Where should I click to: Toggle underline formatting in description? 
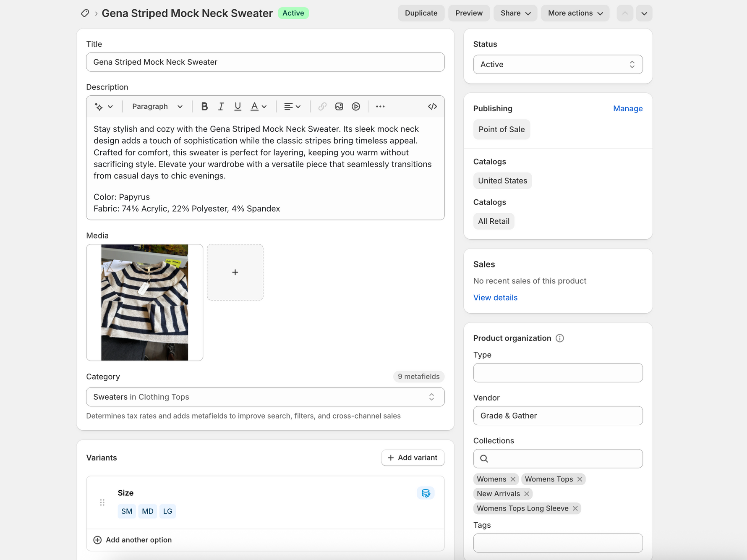(238, 107)
